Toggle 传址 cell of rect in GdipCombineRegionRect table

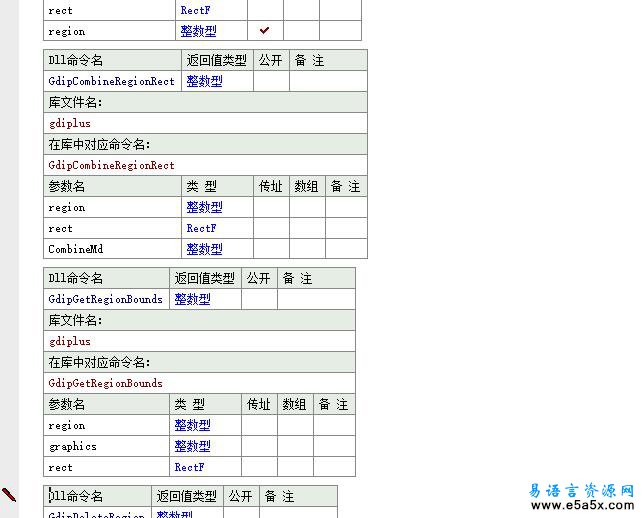click(271, 228)
